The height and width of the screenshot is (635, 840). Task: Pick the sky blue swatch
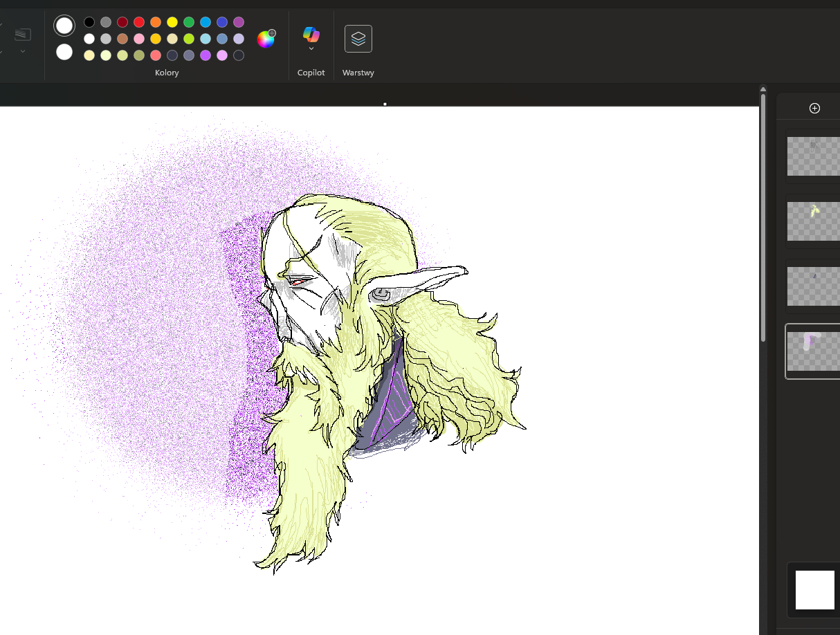[x=206, y=22]
